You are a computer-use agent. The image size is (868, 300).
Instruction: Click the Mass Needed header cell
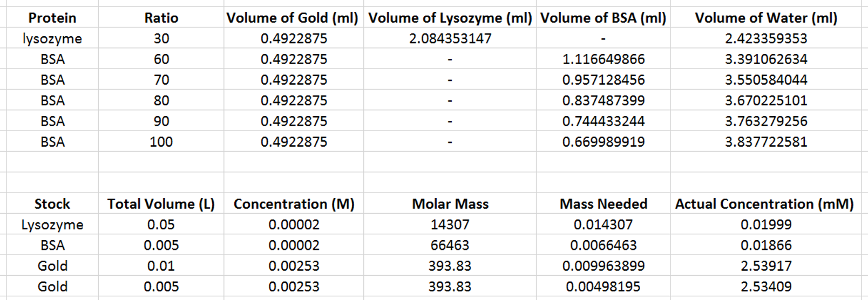603,204
